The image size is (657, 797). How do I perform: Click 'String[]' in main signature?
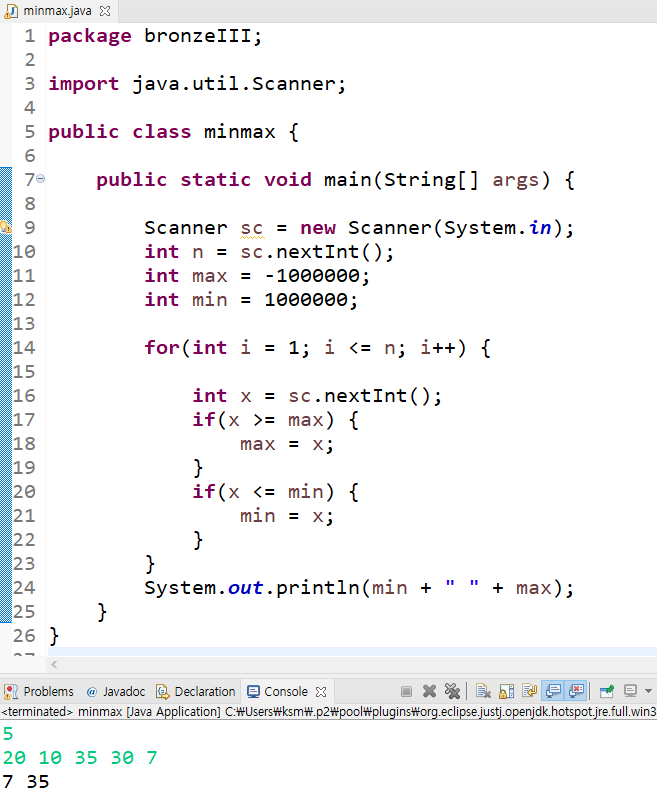click(x=431, y=180)
